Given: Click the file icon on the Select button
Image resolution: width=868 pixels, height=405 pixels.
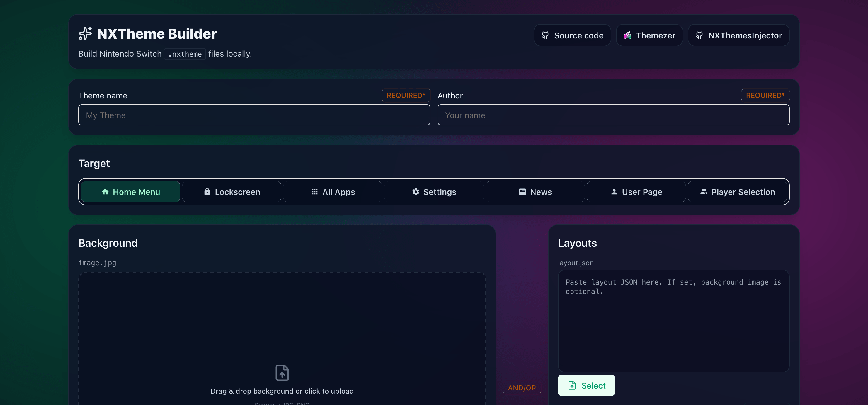Looking at the screenshot, I should tap(572, 385).
